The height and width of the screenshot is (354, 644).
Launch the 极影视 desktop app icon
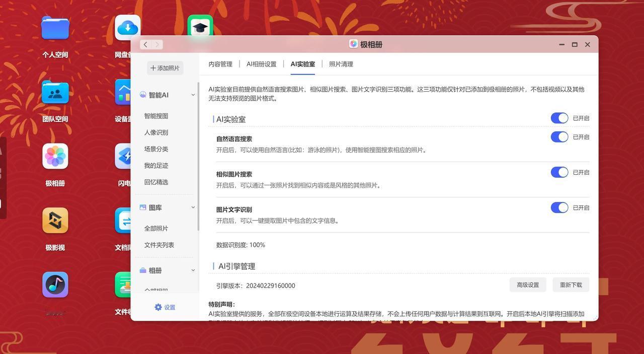pos(55,221)
